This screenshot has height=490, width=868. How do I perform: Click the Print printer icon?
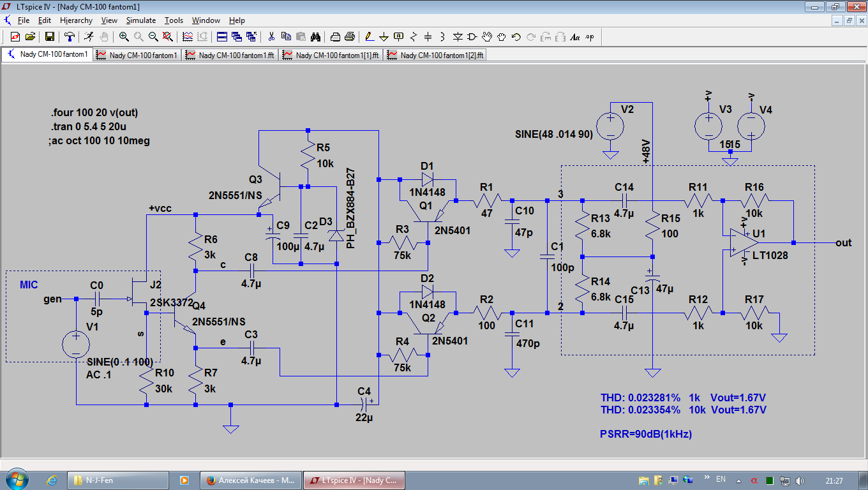350,36
